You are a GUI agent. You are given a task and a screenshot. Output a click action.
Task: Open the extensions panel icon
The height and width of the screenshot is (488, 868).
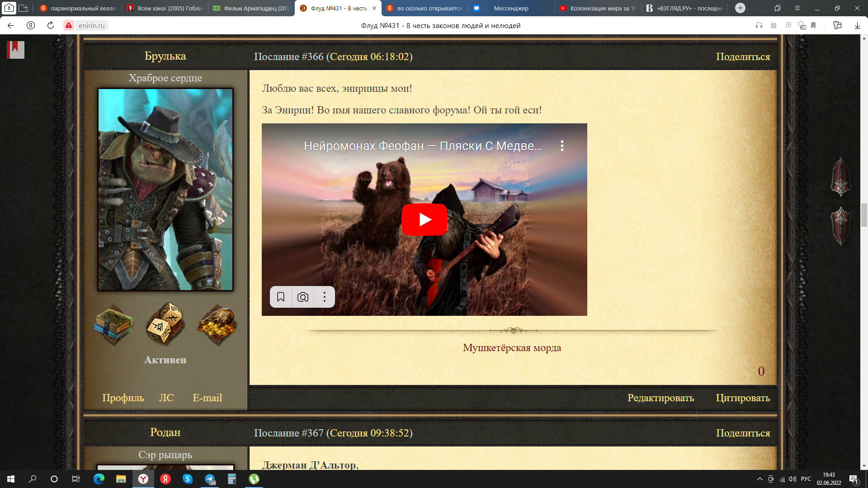(837, 25)
